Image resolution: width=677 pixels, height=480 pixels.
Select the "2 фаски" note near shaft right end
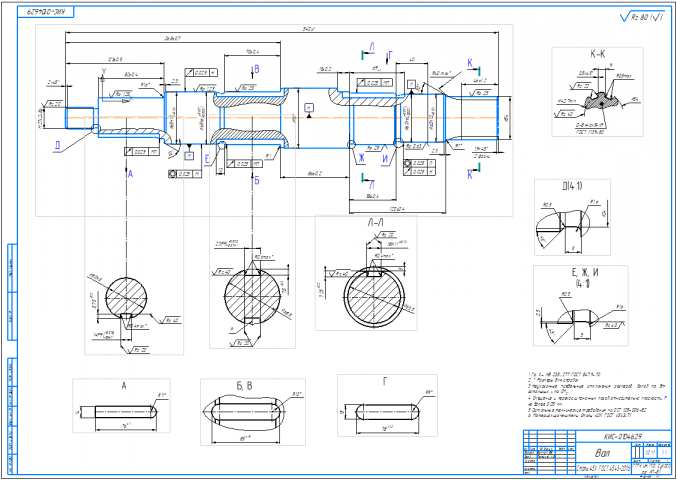[480, 155]
